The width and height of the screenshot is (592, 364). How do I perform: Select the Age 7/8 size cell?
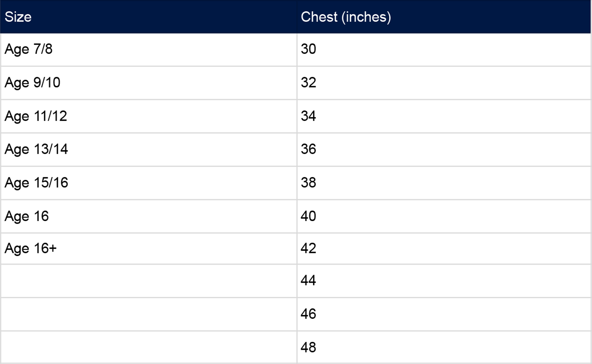pos(149,50)
